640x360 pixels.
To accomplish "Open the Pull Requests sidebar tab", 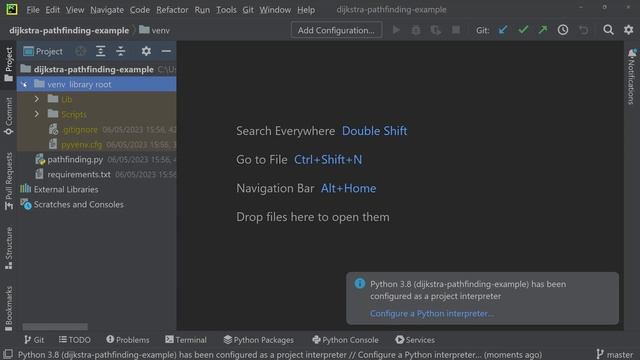I will 9,181.
